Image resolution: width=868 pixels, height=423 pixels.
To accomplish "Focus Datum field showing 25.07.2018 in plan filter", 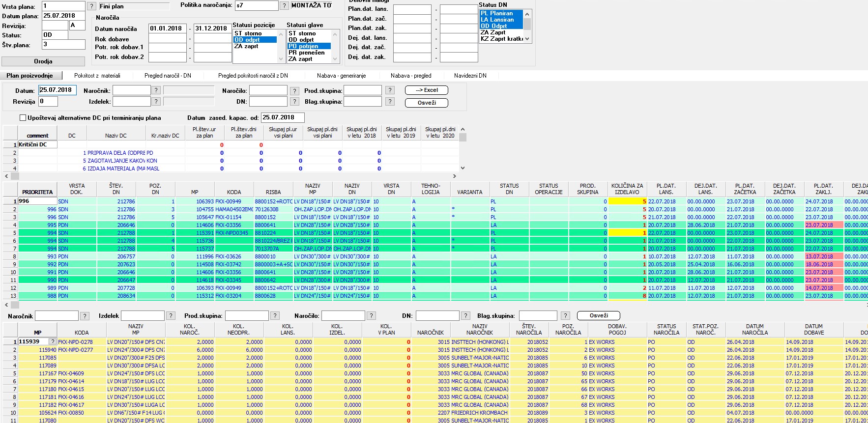I will tap(58, 90).
